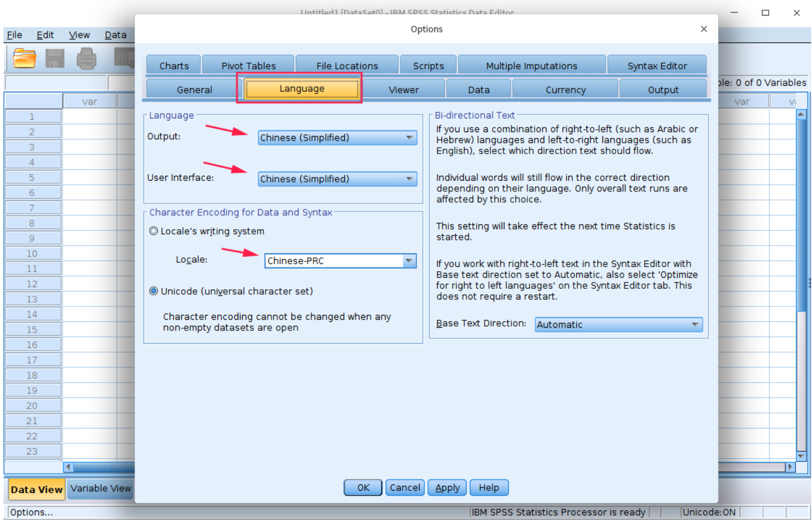Click horizontal scrollbar right arrow
The image size is (812, 522).
click(790, 467)
